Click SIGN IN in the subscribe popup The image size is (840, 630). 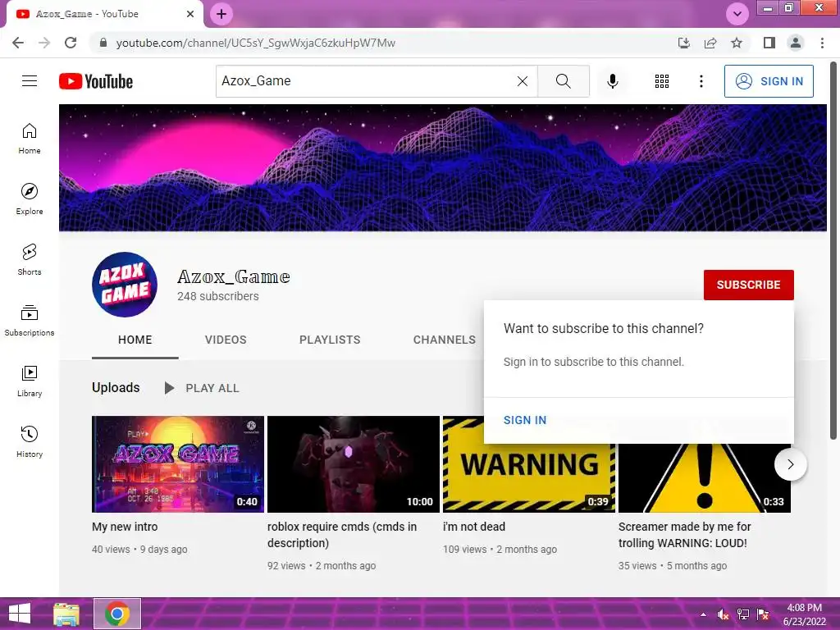[x=525, y=420]
